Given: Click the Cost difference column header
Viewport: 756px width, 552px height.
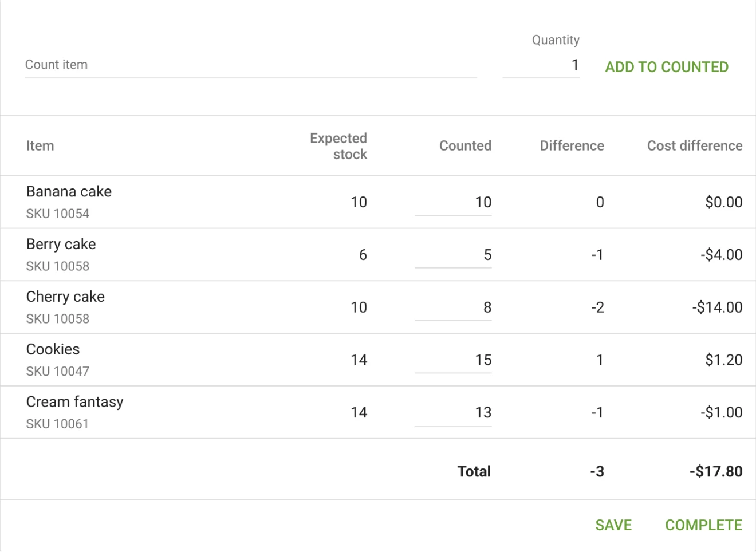Looking at the screenshot, I should coord(694,145).
